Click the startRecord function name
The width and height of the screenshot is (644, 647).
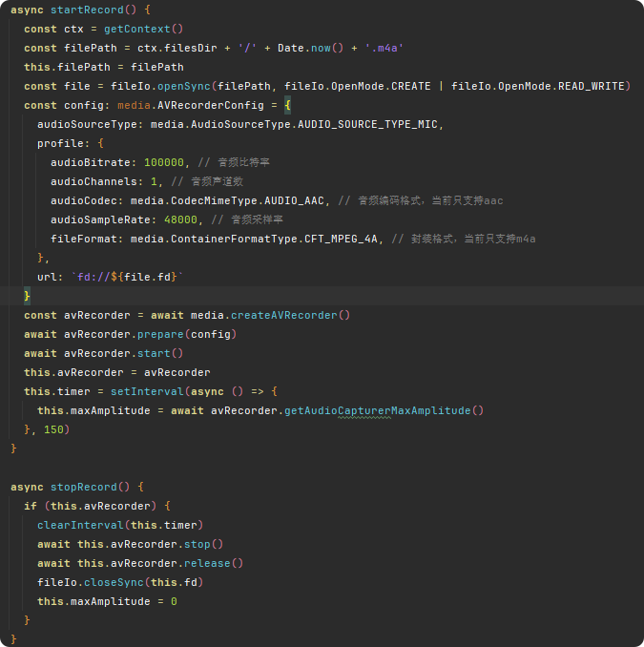tap(87, 10)
